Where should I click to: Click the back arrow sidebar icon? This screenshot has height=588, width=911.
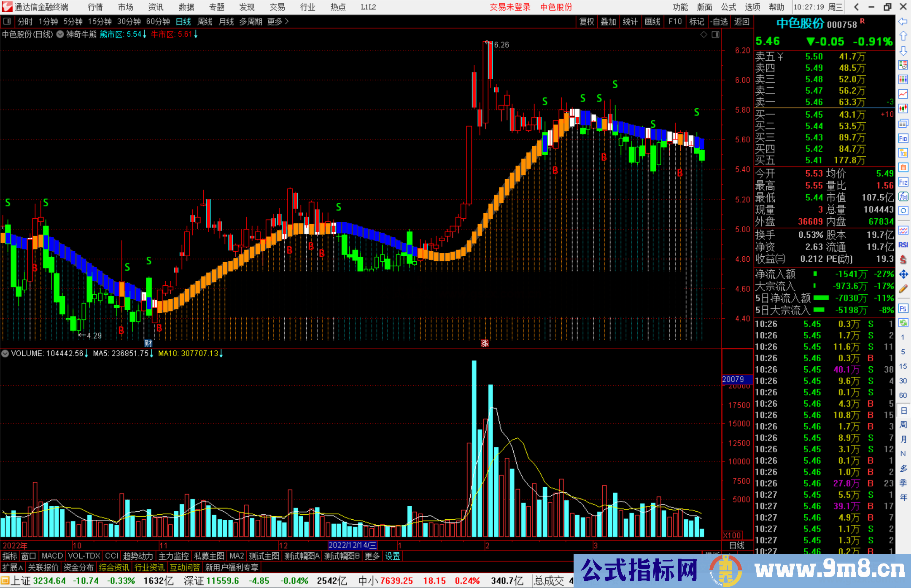tap(903, 21)
